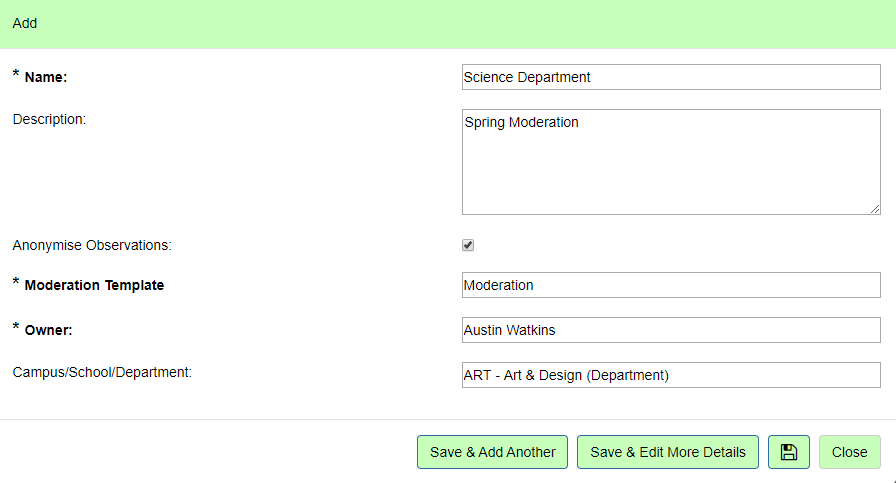Screen dimensions: 896x483
Task: Select the Owner field showing Austin Watkins
Action: 670,330
